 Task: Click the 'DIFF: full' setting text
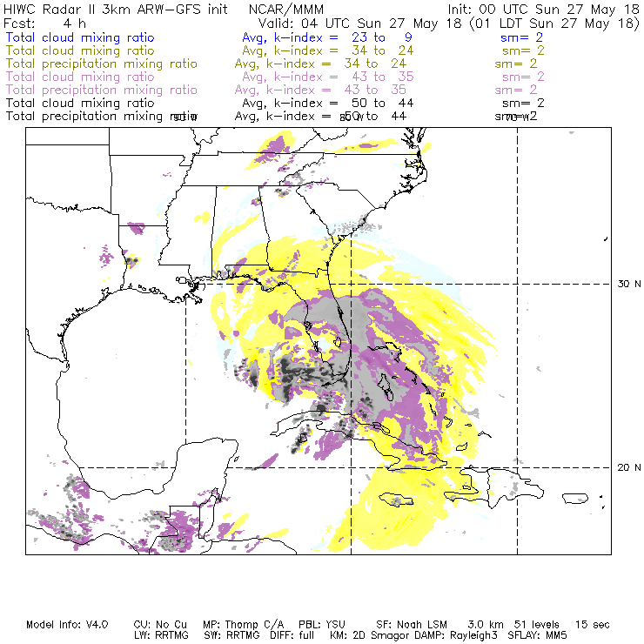(x=292, y=635)
